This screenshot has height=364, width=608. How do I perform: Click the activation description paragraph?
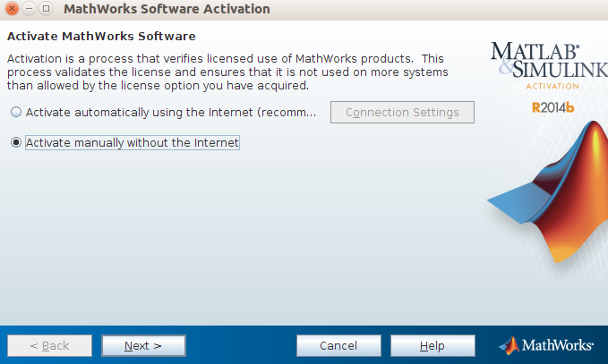(x=228, y=72)
